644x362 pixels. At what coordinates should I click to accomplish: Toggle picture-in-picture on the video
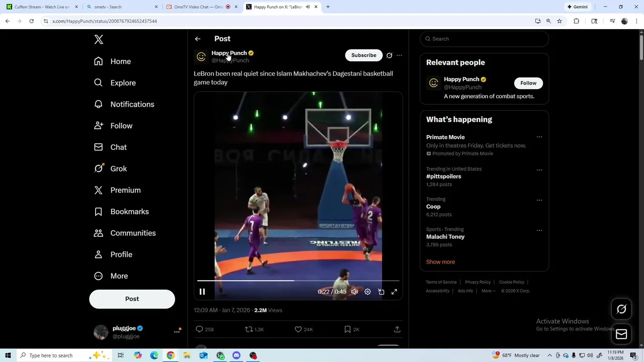click(x=381, y=292)
